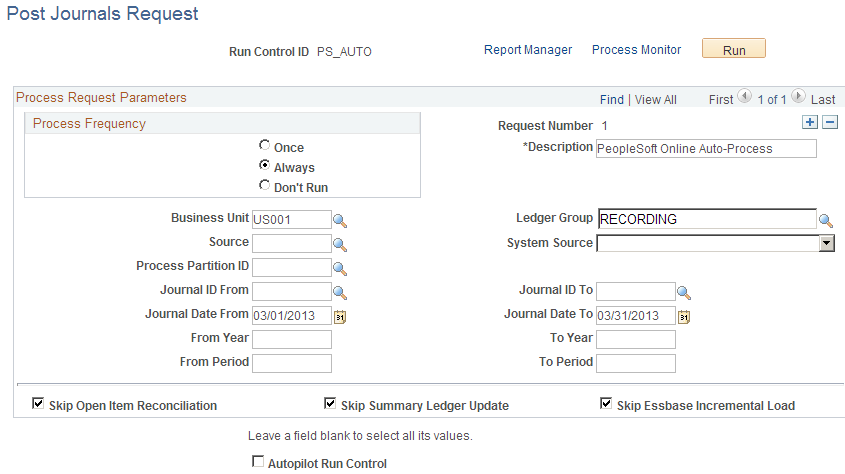845x474 pixels.
Task: Enable Autopilot Run Control checkbox
Action: tap(258, 462)
